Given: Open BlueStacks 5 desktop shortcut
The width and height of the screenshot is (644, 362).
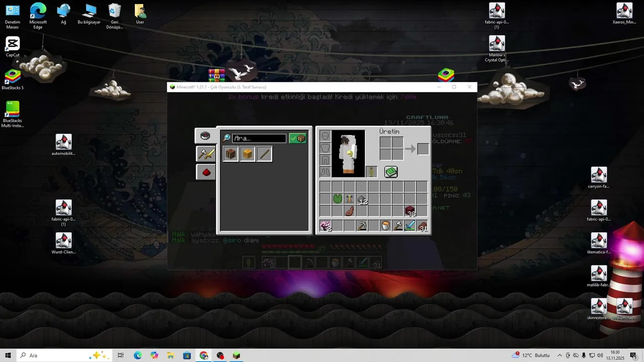Looking at the screenshot, I should click(x=13, y=79).
